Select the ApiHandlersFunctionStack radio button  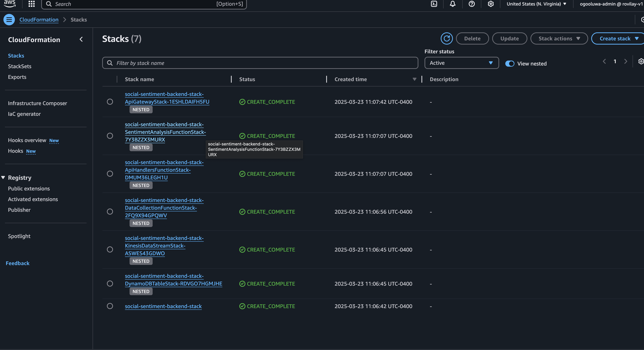pos(110,174)
